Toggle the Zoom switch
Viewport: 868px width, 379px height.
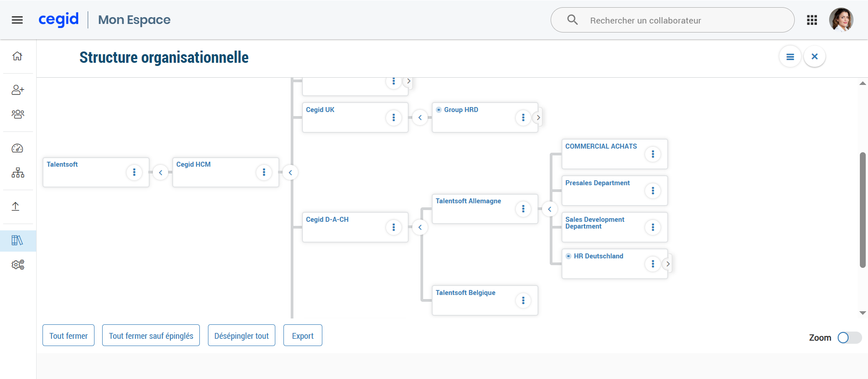click(x=849, y=337)
